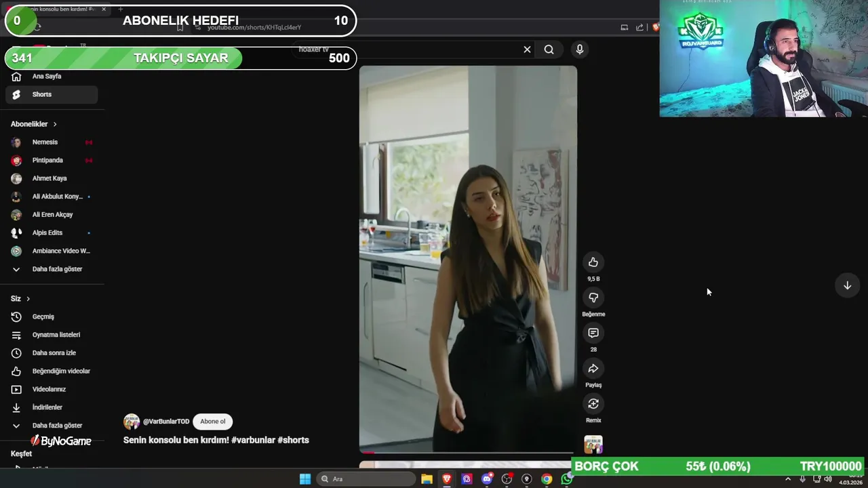868x488 pixels.
Task: Open Geçmiş history page
Action: (x=52, y=317)
